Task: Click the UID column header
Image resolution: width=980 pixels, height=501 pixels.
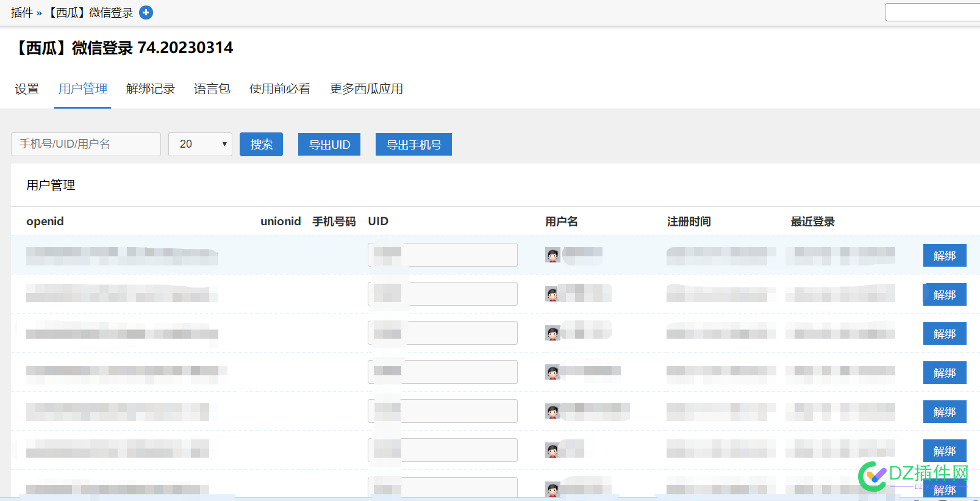Action: point(378,222)
